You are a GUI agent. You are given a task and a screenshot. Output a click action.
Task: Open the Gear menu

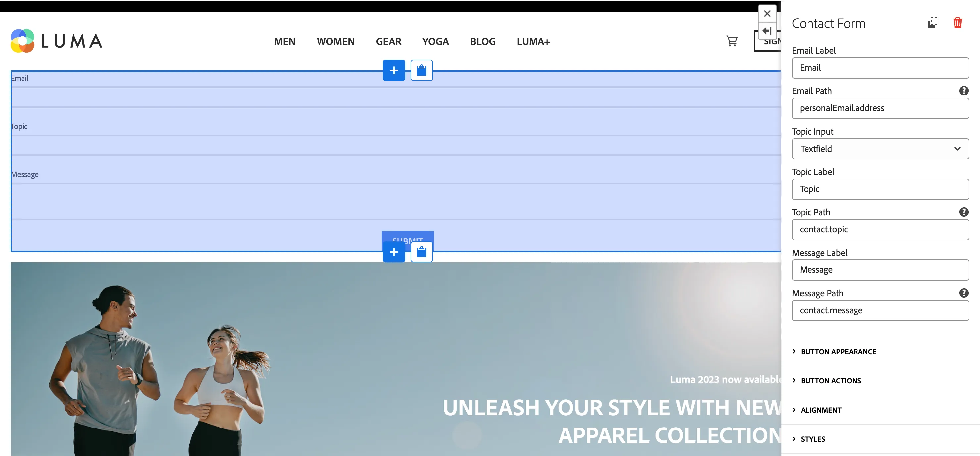pos(388,41)
